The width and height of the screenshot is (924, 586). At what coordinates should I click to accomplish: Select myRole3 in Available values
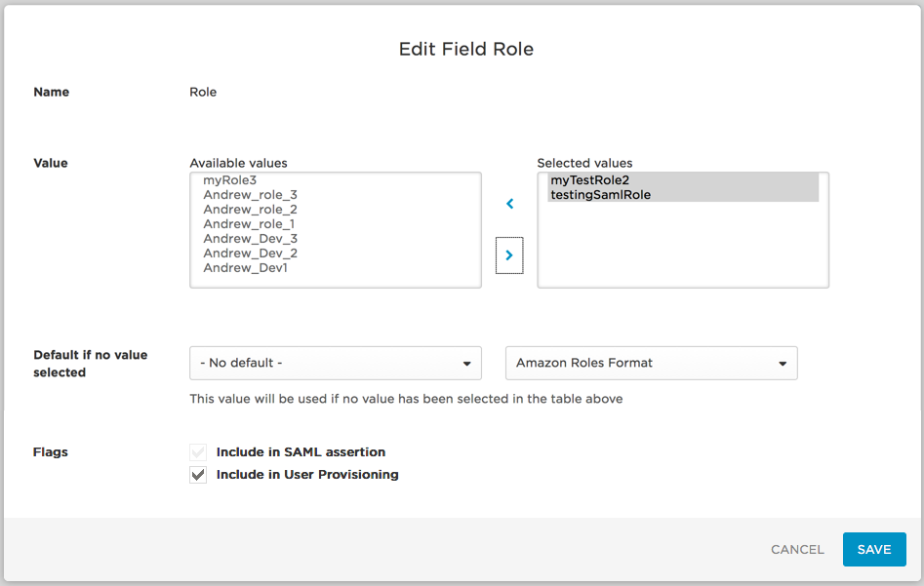[230, 180]
